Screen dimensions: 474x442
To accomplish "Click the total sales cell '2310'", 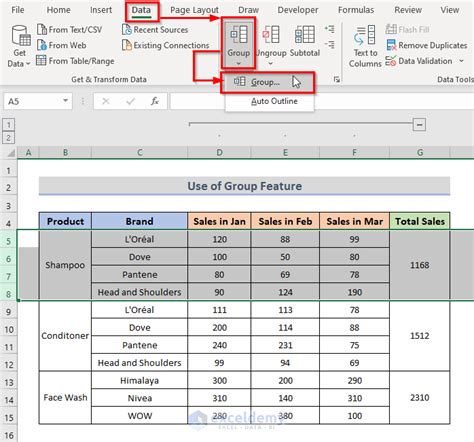I will 420,398.
